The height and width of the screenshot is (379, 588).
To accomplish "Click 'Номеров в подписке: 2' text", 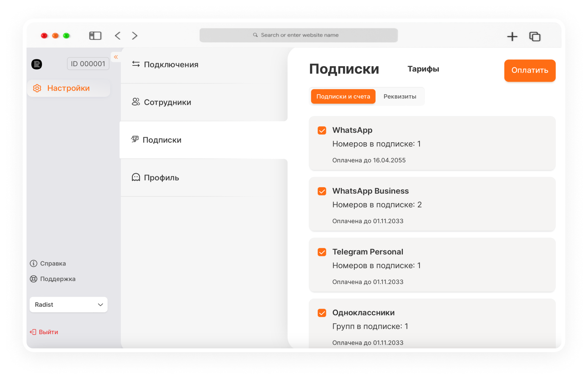I will (x=377, y=205).
